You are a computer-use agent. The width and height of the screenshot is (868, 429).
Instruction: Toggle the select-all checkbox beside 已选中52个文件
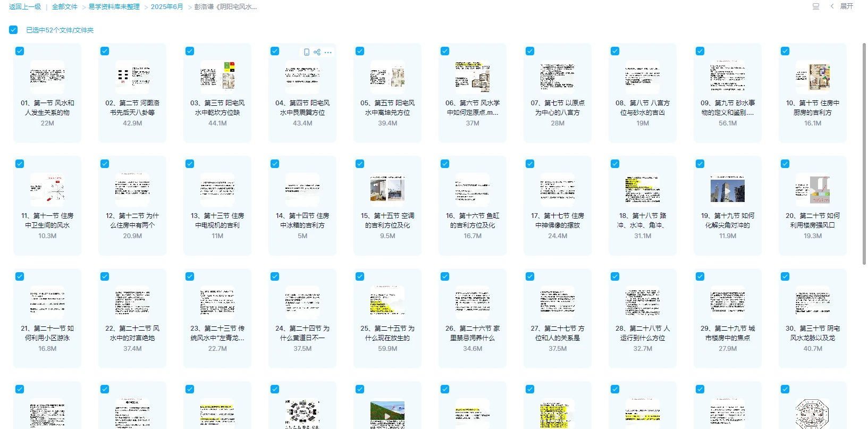(x=13, y=30)
